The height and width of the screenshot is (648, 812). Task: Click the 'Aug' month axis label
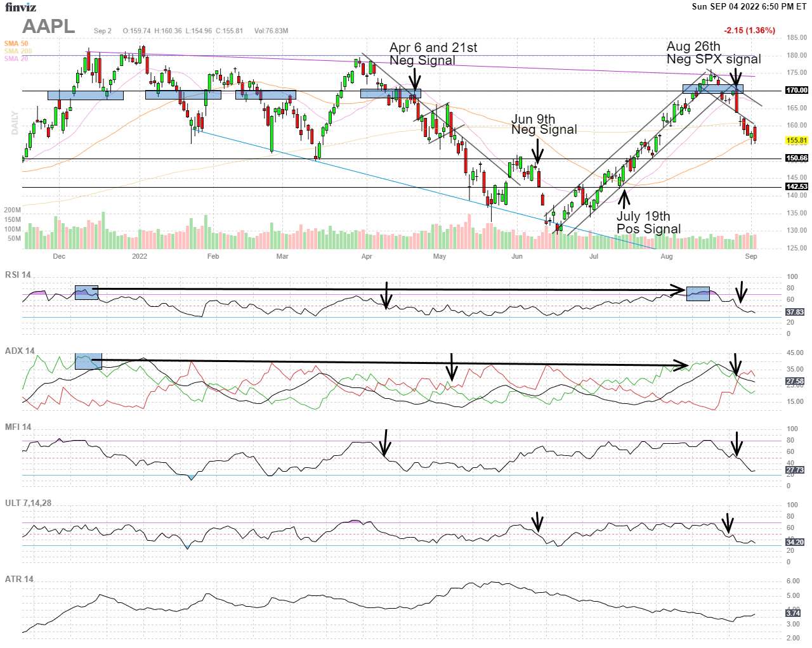666,256
